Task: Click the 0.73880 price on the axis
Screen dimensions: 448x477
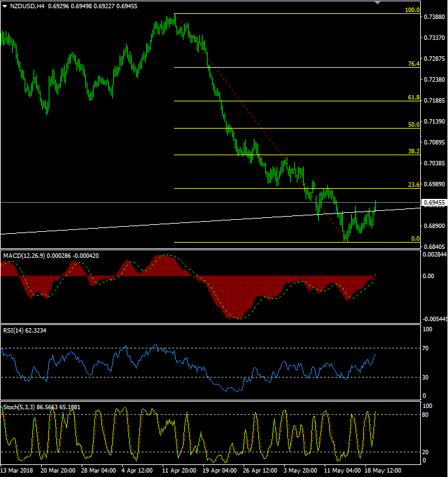Action: 433,17
